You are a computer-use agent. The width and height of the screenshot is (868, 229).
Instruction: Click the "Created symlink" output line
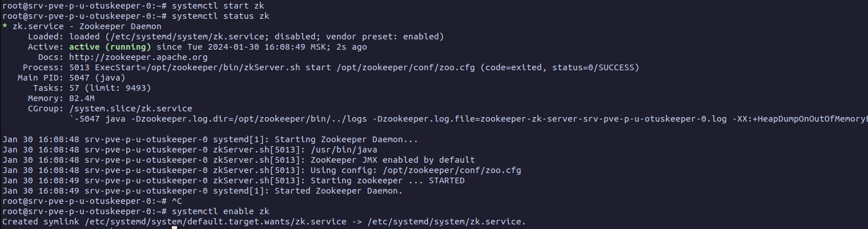pyautogui.click(x=263, y=222)
